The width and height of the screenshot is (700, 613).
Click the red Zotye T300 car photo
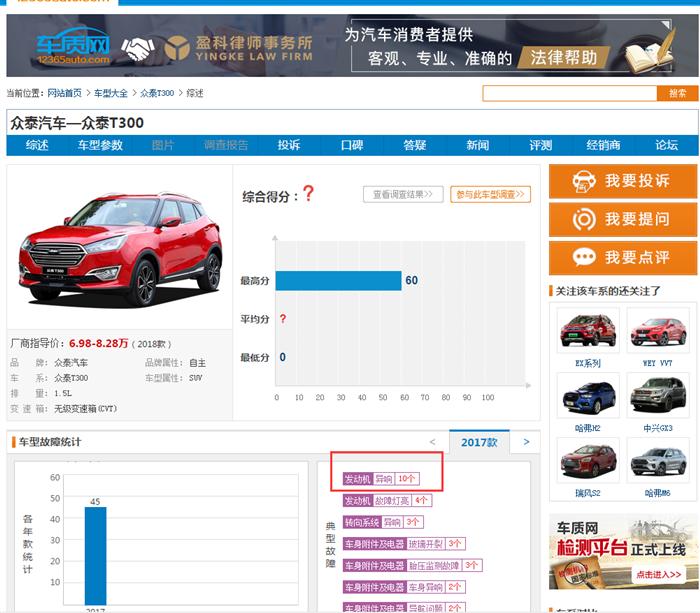(120, 248)
